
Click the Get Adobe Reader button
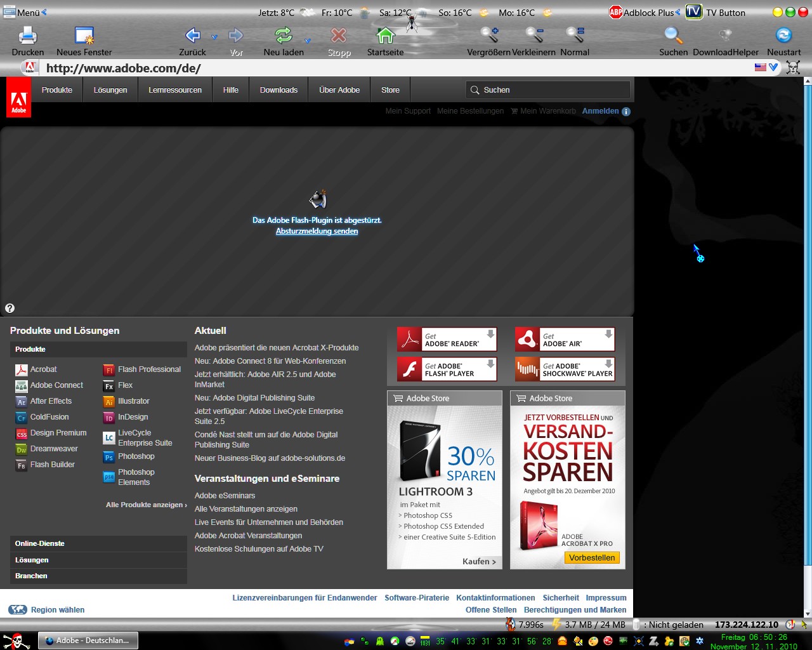pyautogui.click(x=447, y=340)
